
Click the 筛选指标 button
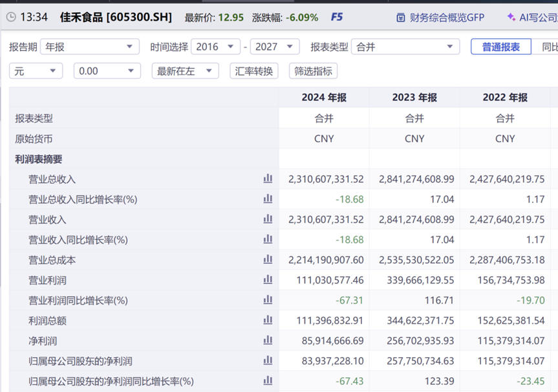click(x=314, y=71)
